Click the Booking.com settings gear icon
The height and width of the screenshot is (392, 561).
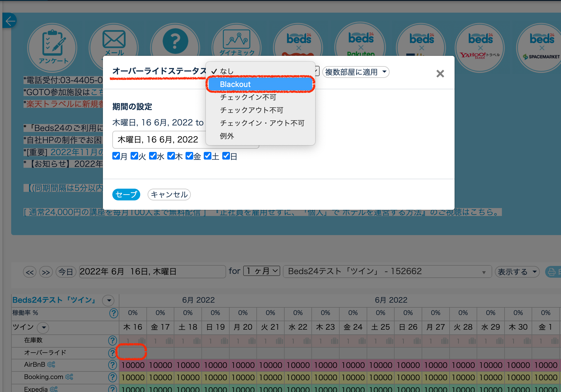69,377
